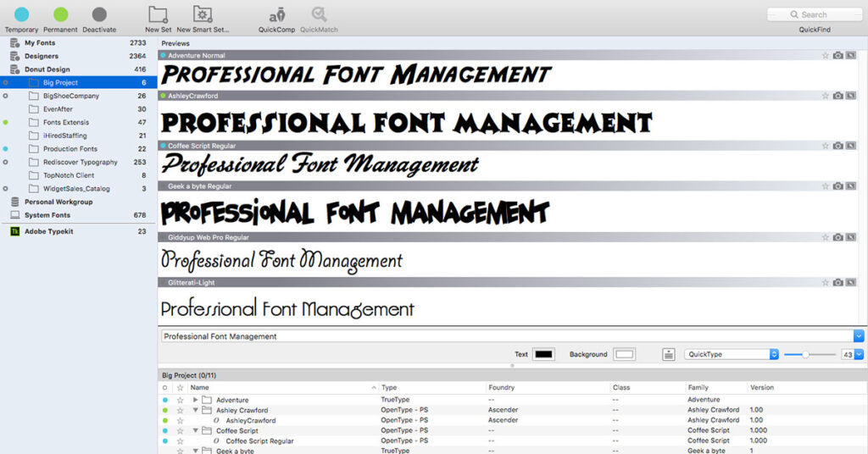Create a New Set from toolbar
The height and width of the screenshot is (454, 868).
click(158, 14)
